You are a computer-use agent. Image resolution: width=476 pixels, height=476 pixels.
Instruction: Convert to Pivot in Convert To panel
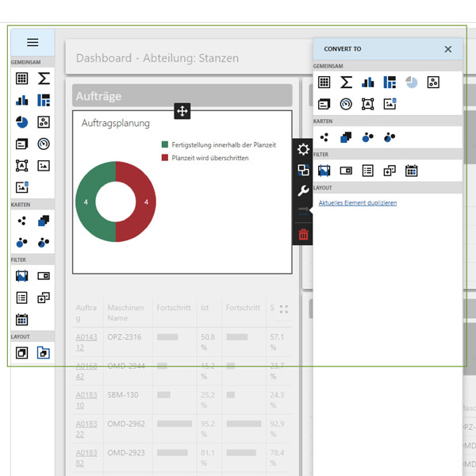coord(346,83)
